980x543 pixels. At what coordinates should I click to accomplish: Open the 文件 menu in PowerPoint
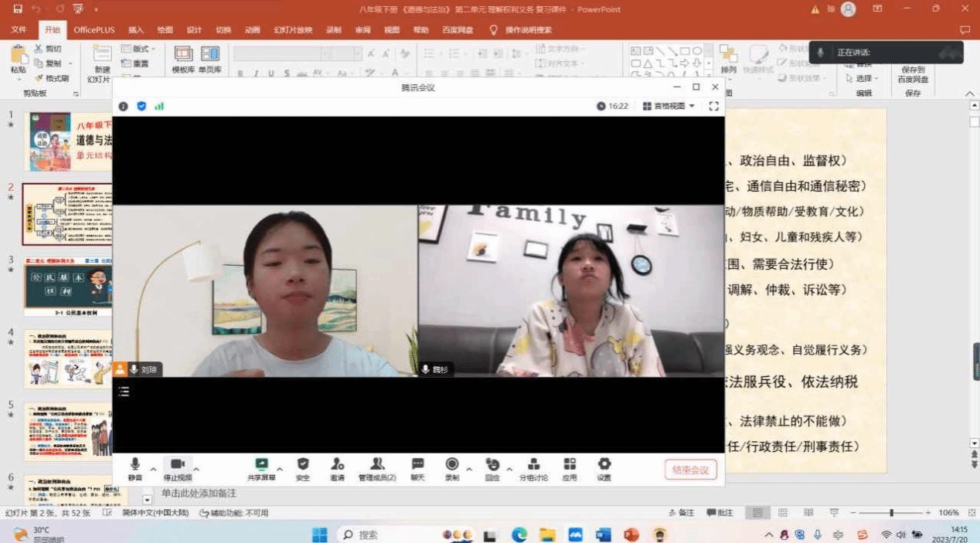pyautogui.click(x=19, y=30)
